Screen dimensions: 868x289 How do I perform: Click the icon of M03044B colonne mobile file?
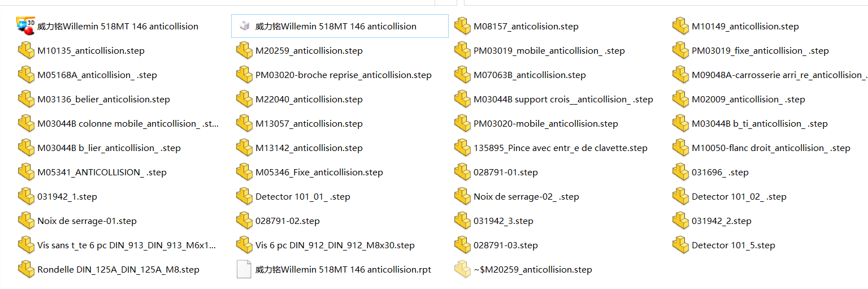(27, 123)
